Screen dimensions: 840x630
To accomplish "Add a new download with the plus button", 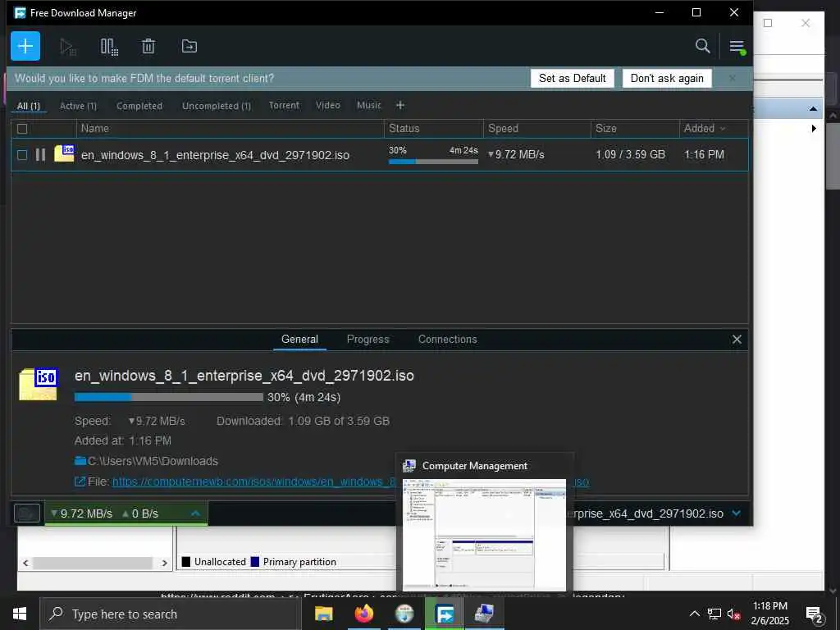I will point(25,46).
